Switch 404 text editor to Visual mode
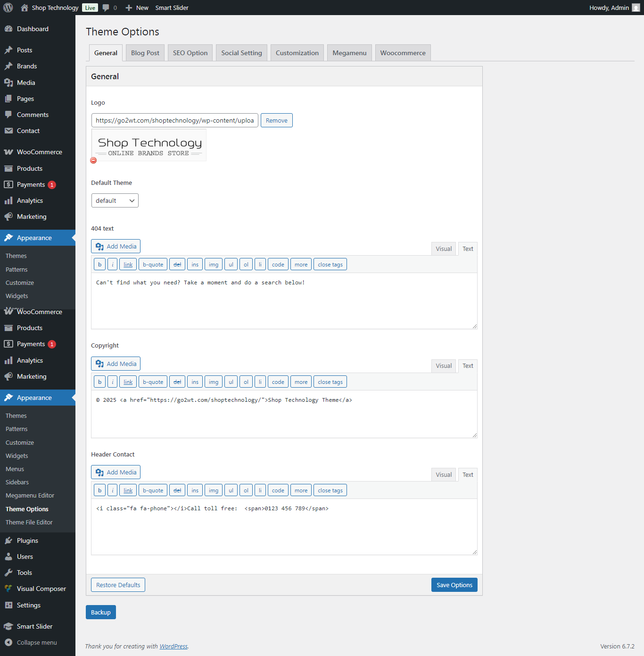The height and width of the screenshot is (656, 644). click(444, 249)
